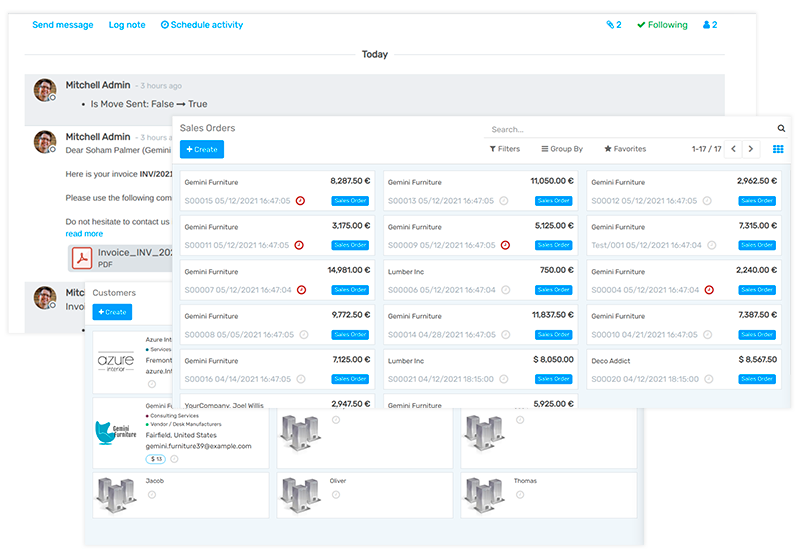This screenshot has height=557, width=800.
Task: Open the Favorites dropdown
Action: tap(625, 149)
